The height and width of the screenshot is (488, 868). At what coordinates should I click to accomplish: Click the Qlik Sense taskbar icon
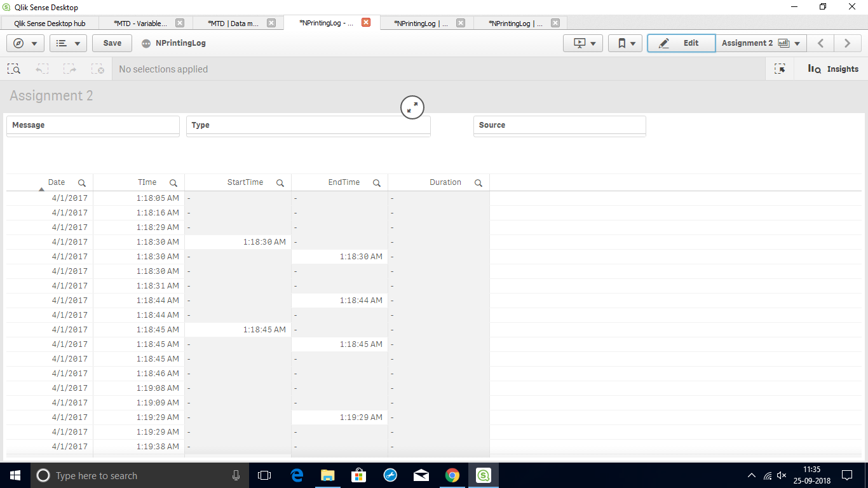(x=484, y=475)
